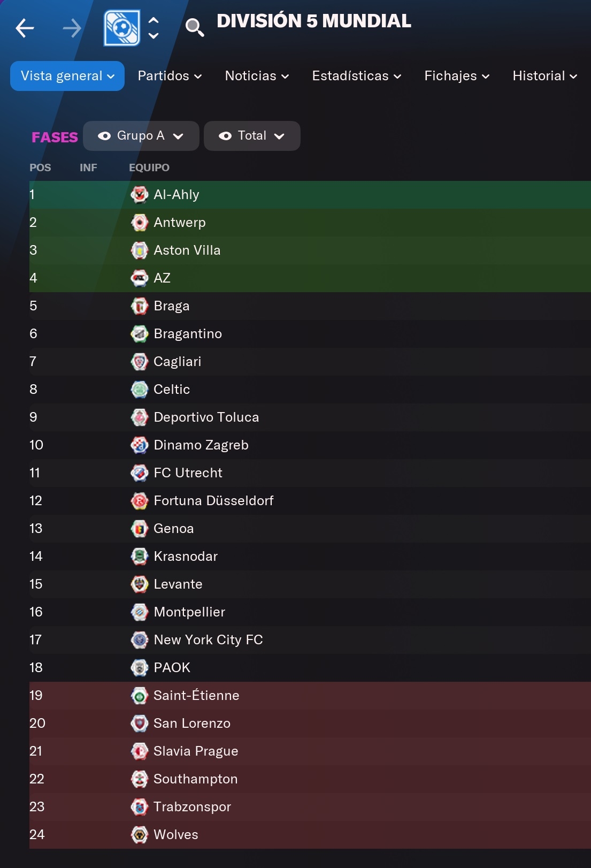The image size is (591, 868).
Task: Click the División 5 Mundial competition badge
Action: pyautogui.click(x=122, y=28)
